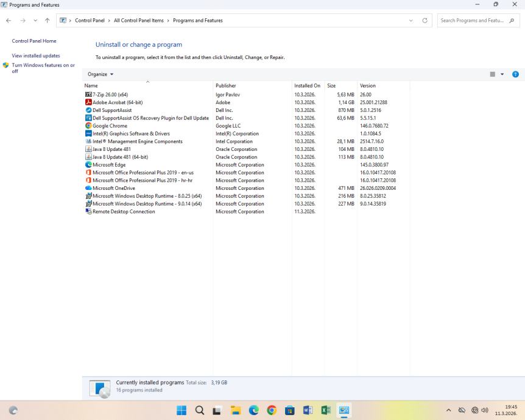Sort by Size column header
Screen dimensions: 525x420
(x=340, y=86)
